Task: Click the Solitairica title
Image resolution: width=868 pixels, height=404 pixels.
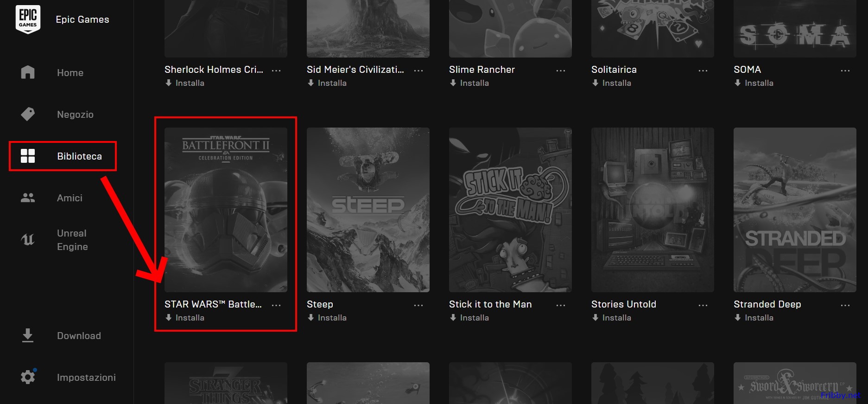Action: [x=614, y=70]
